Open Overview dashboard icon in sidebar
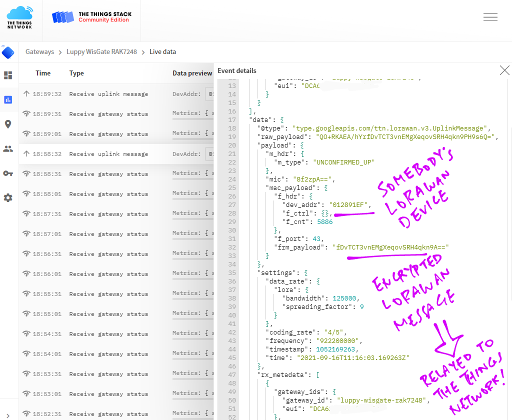This screenshot has width=512, height=420. tap(8, 75)
